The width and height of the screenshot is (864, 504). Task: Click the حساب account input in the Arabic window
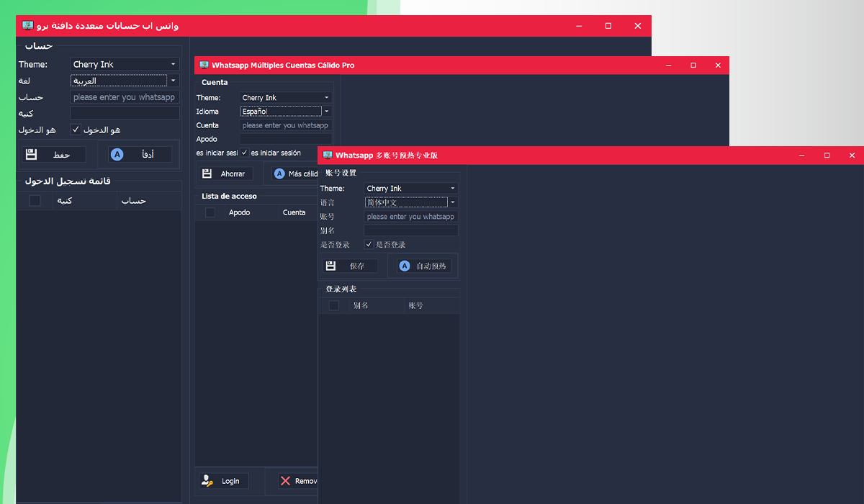pyautogui.click(x=125, y=97)
